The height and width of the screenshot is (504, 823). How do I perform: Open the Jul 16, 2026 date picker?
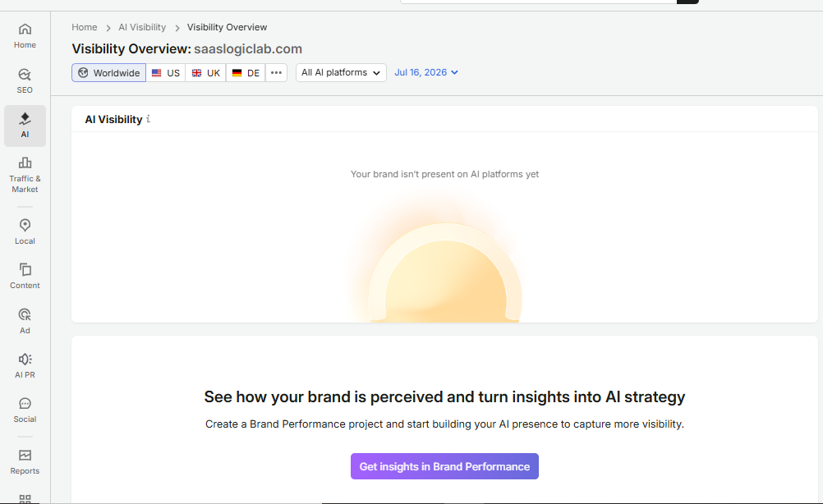coord(426,72)
